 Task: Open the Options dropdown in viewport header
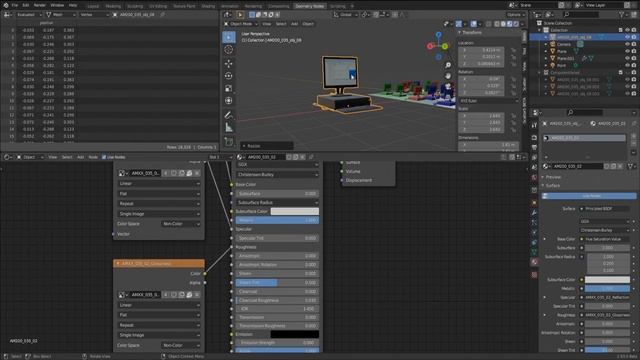(x=515, y=15)
